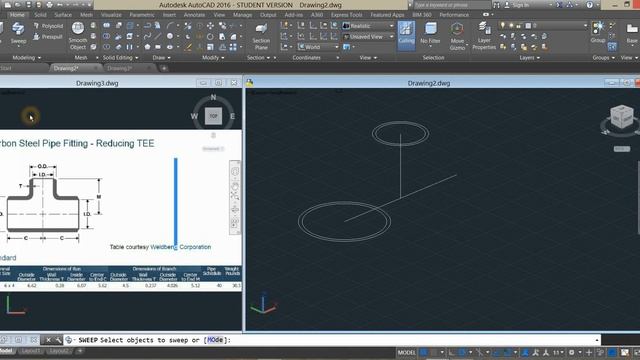640x360 pixels.
Task: Click the Spline tool in Draw panel
Action: point(147,36)
